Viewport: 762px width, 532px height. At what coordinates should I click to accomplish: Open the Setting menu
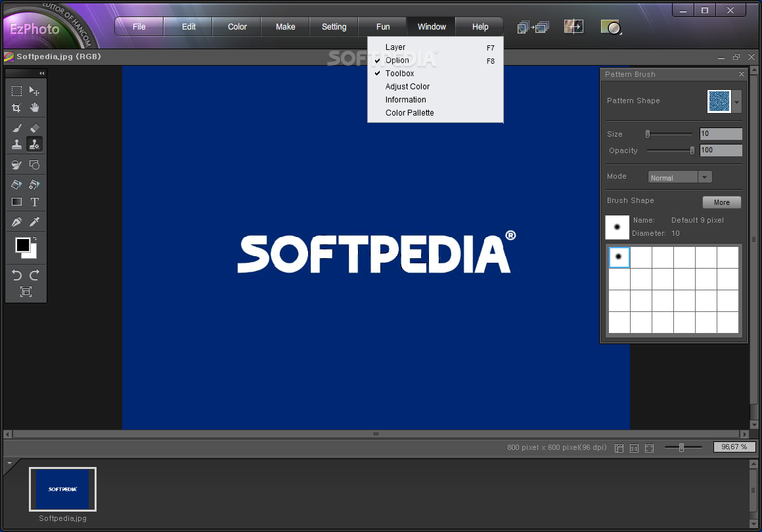pyautogui.click(x=334, y=27)
